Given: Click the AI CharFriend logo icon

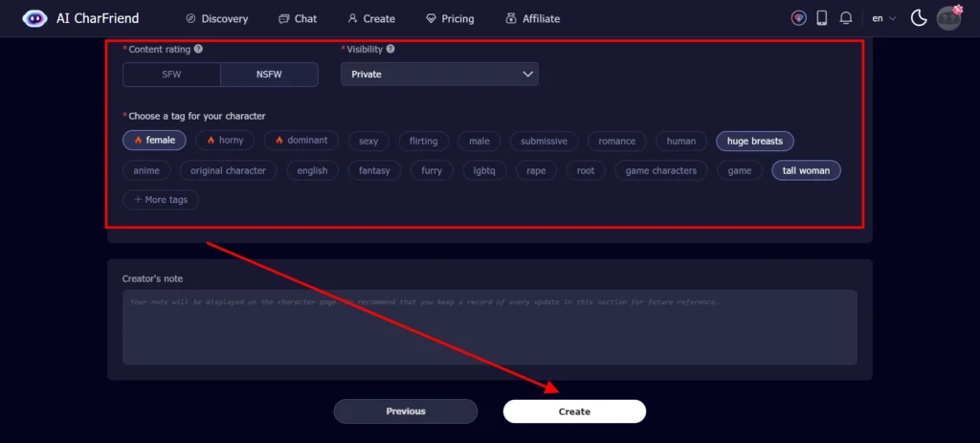Looking at the screenshot, I should coord(34,18).
